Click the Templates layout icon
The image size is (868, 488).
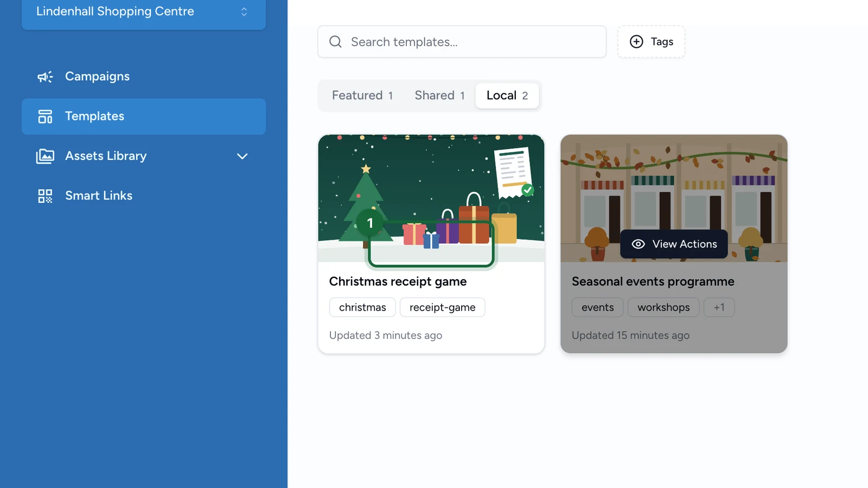coord(45,116)
